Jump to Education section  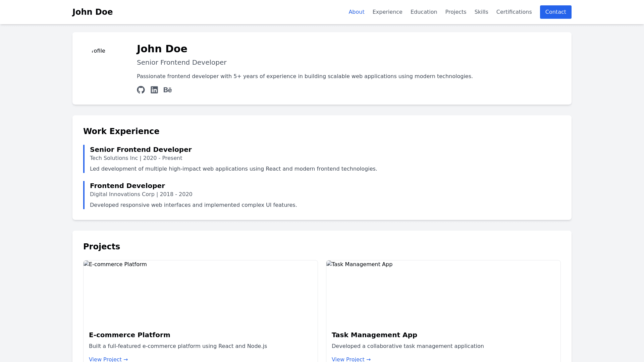tap(424, 12)
